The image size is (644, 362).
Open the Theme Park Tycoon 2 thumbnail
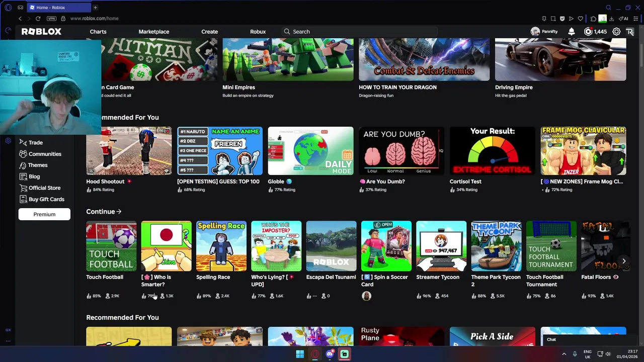coord(496,246)
